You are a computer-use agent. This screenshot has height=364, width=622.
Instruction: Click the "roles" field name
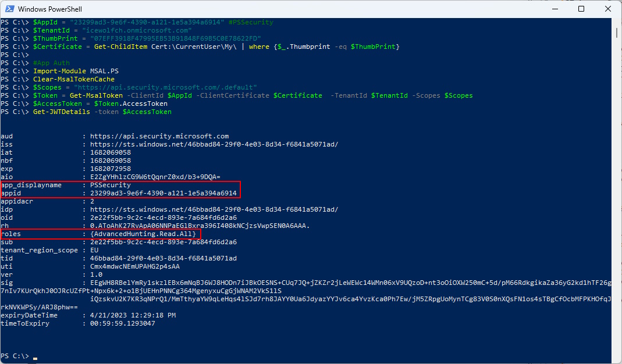pos(10,234)
